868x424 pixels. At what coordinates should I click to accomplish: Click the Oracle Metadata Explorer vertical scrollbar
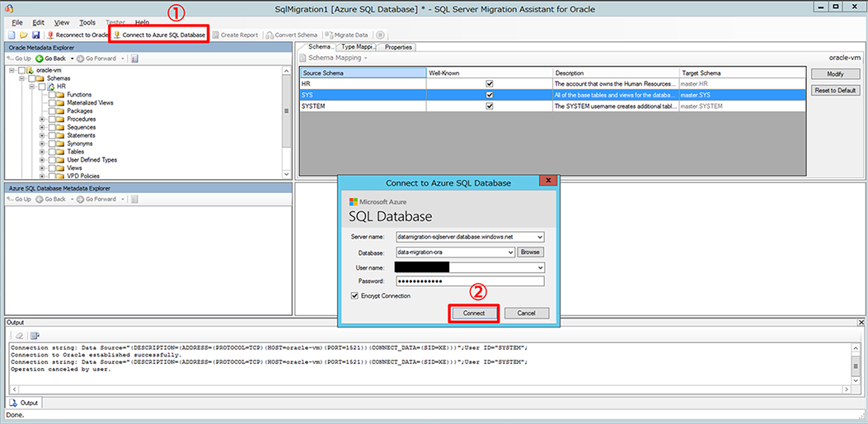pos(286,123)
